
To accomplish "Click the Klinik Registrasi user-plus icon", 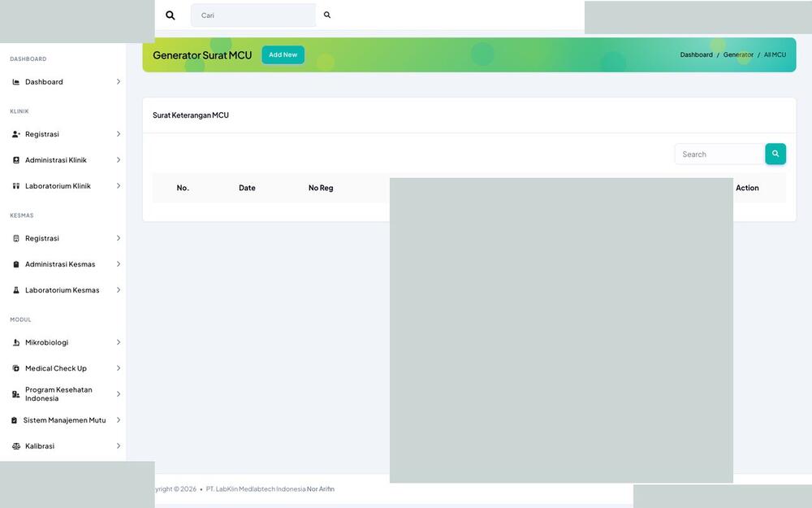I will tap(16, 134).
